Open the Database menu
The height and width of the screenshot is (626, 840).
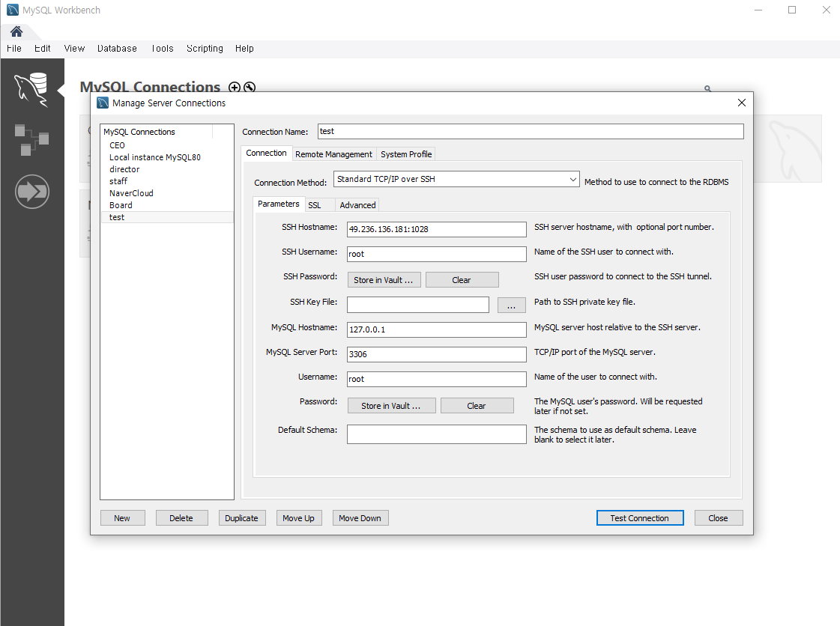pos(117,48)
